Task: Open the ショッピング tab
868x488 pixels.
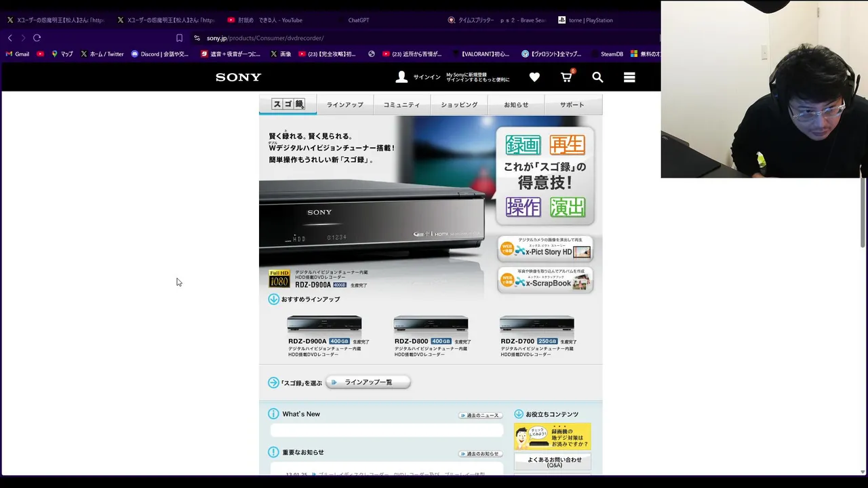Action: [459, 104]
